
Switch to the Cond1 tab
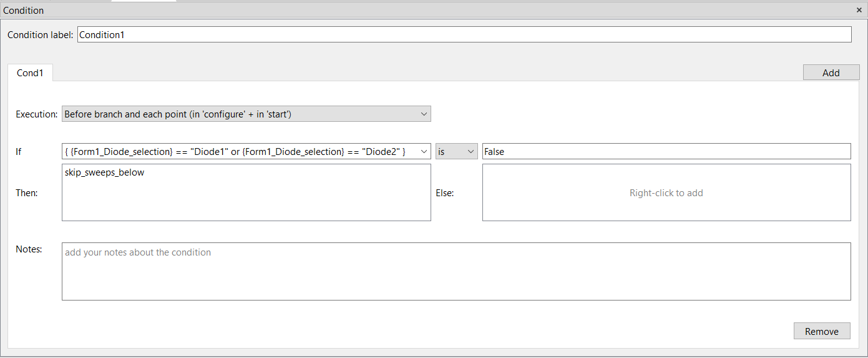tap(30, 73)
